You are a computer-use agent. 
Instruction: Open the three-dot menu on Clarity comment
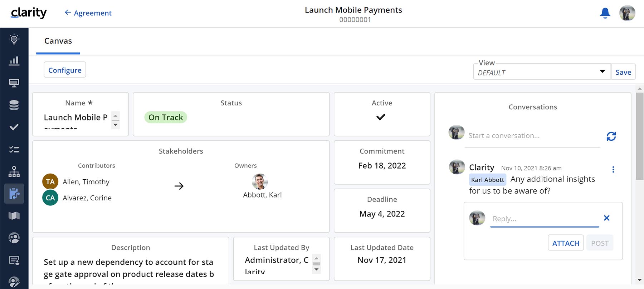[x=613, y=169]
